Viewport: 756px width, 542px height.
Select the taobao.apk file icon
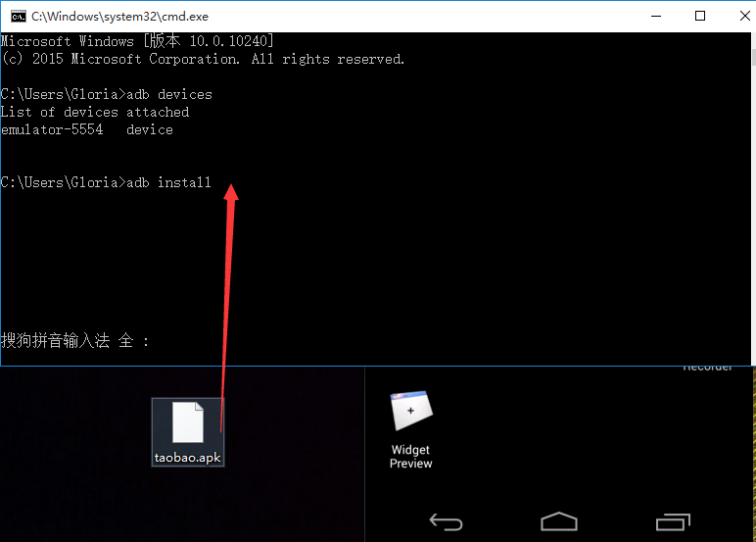[188, 422]
